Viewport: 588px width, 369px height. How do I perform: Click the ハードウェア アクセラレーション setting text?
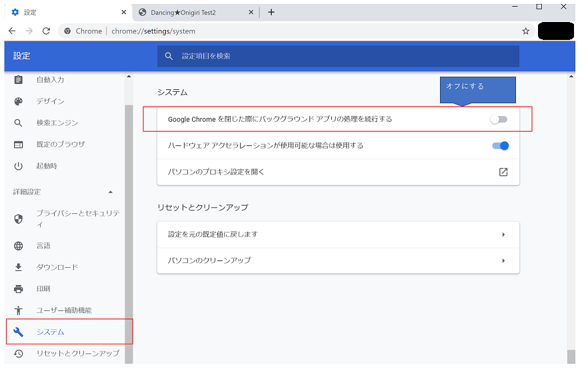click(265, 146)
